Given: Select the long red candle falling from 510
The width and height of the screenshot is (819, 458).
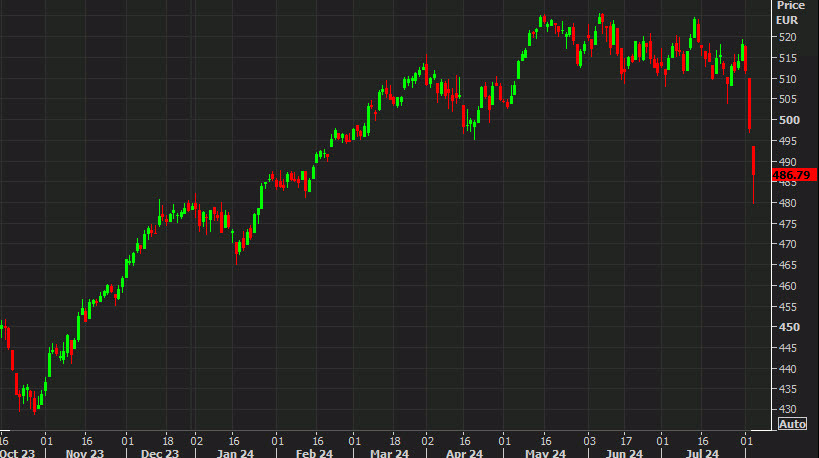Looking at the screenshot, I should coord(750,103).
